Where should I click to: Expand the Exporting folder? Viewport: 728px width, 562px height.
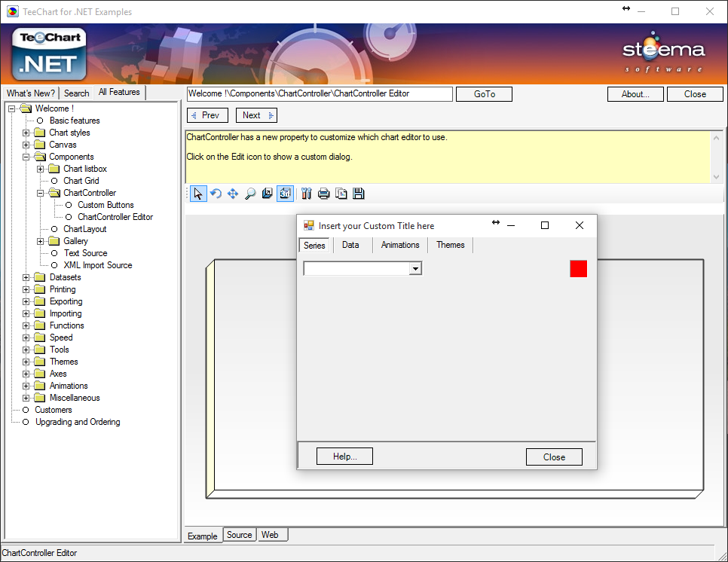(x=26, y=301)
